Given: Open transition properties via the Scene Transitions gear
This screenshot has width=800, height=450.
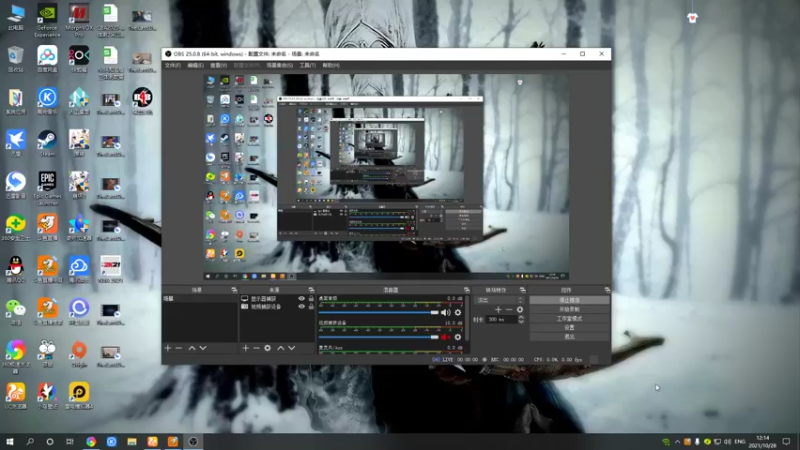Looking at the screenshot, I should click(519, 309).
